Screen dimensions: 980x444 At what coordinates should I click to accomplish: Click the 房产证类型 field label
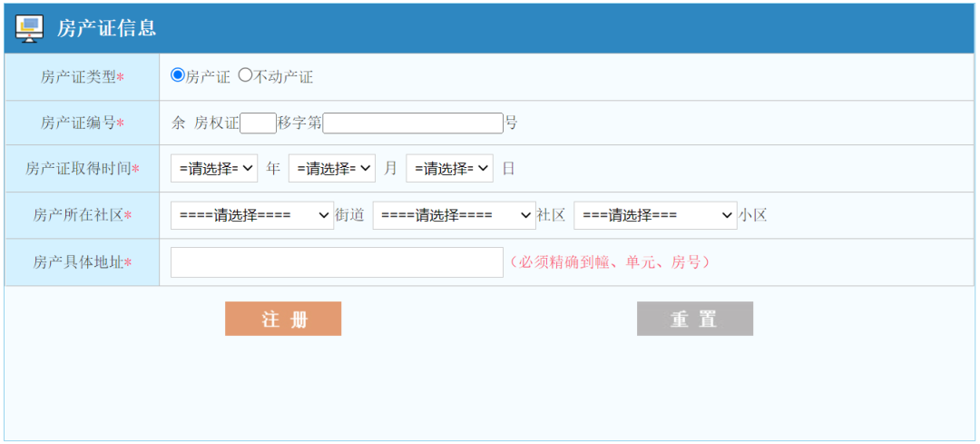click(x=82, y=77)
